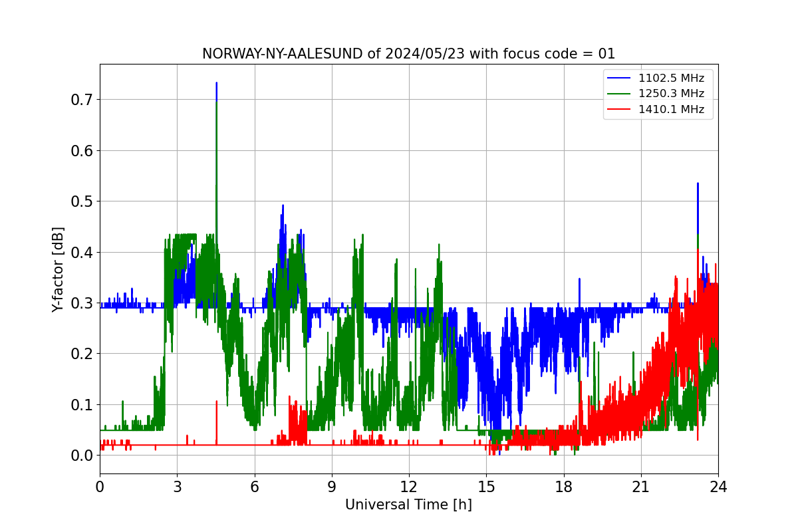This screenshot has width=798, height=532.
Task: Click the 3 x-axis tick label
Action: 177,487
